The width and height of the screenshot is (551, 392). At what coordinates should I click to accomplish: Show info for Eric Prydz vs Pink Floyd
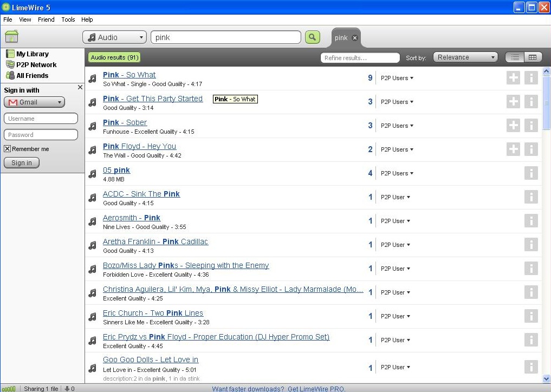(x=531, y=340)
